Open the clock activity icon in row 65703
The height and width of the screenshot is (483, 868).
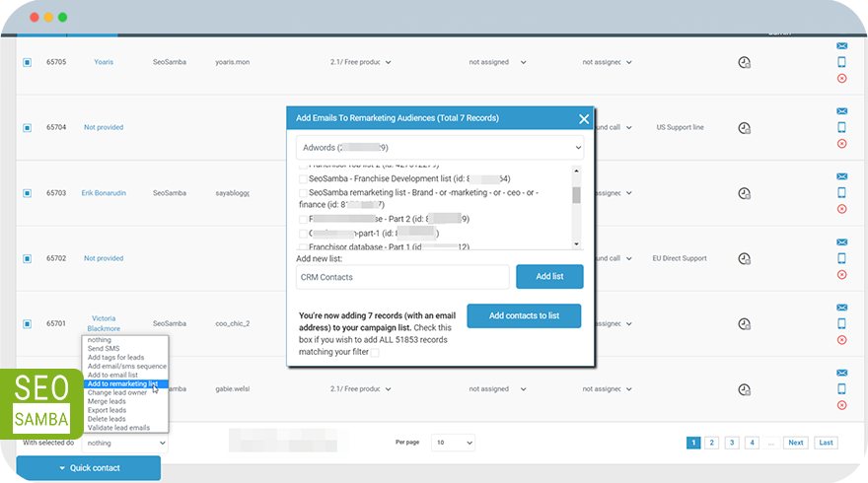click(x=744, y=193)
